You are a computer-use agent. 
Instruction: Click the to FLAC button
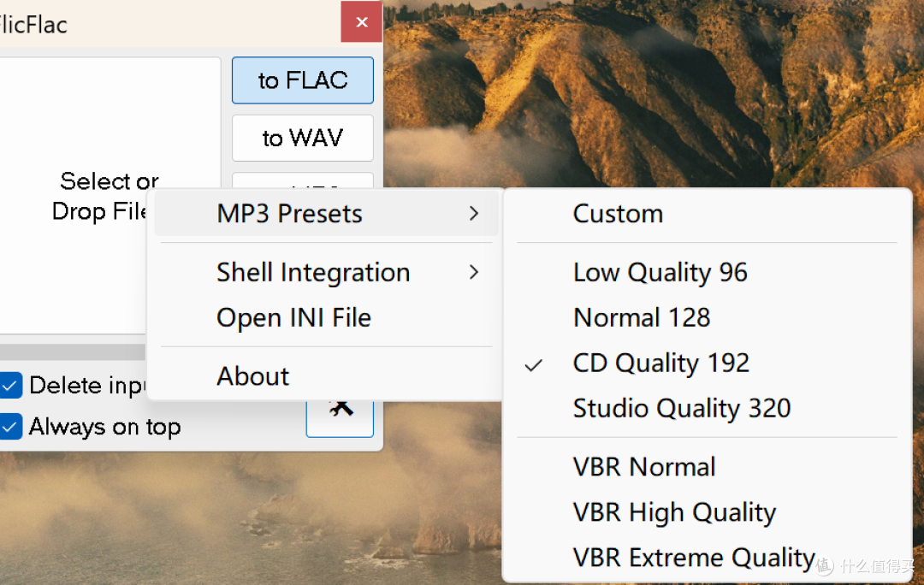coord(302,80)
